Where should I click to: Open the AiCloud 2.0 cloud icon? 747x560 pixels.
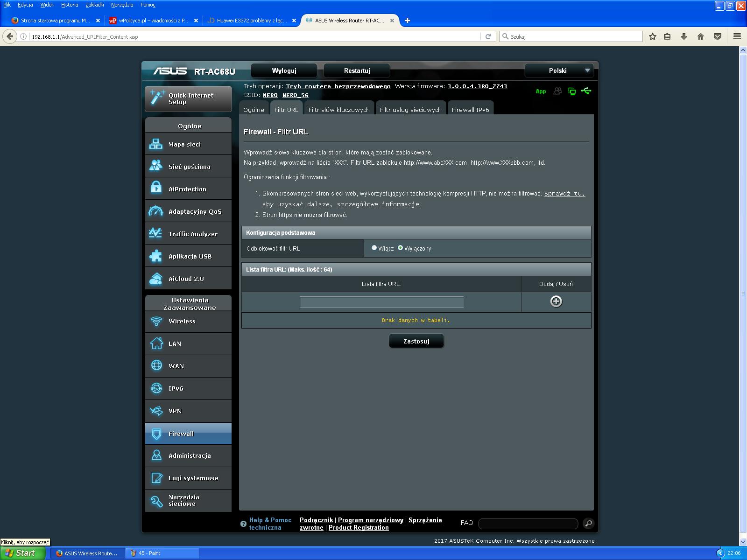pyautogui.click(x=156, y=279)
